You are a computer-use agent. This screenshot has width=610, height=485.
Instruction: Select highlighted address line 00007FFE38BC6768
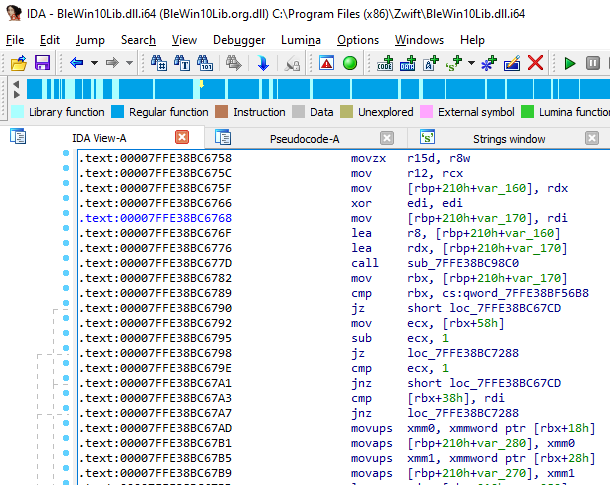coord(156,218)
